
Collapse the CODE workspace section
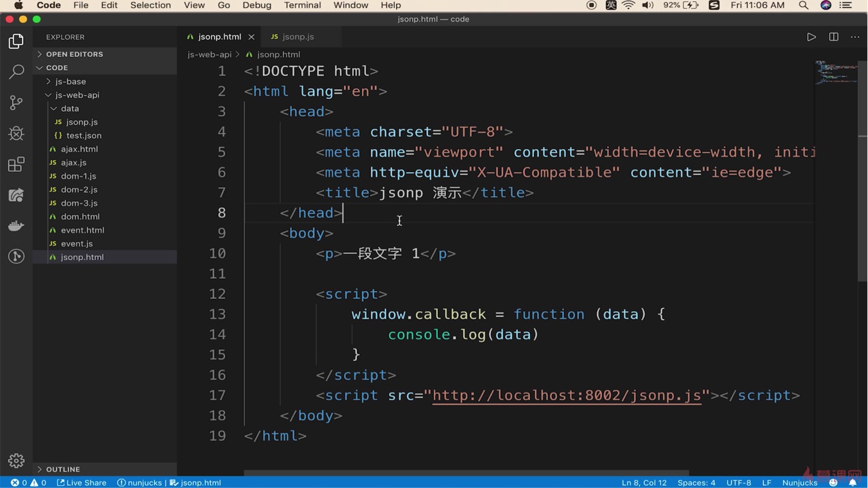pos(105,68)
